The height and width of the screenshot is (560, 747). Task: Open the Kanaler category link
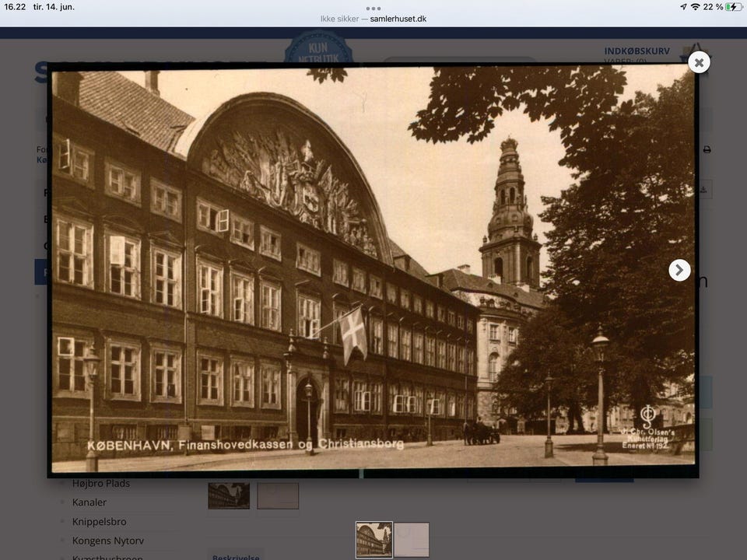[91, 502]
